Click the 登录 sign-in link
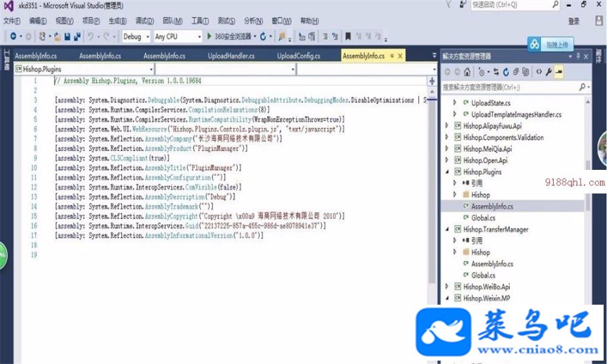The width and height of the screenshot is (607, 364). click(574, 22)
